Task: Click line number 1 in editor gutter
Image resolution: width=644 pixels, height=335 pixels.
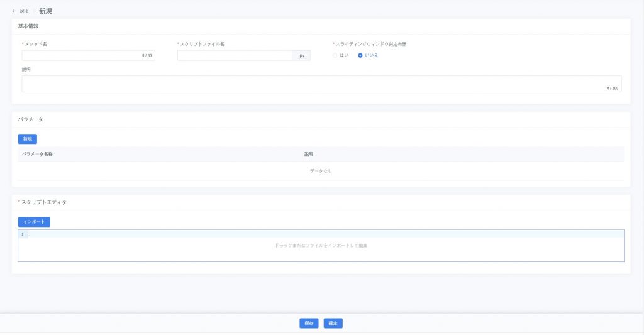Action: pos(23,234)
